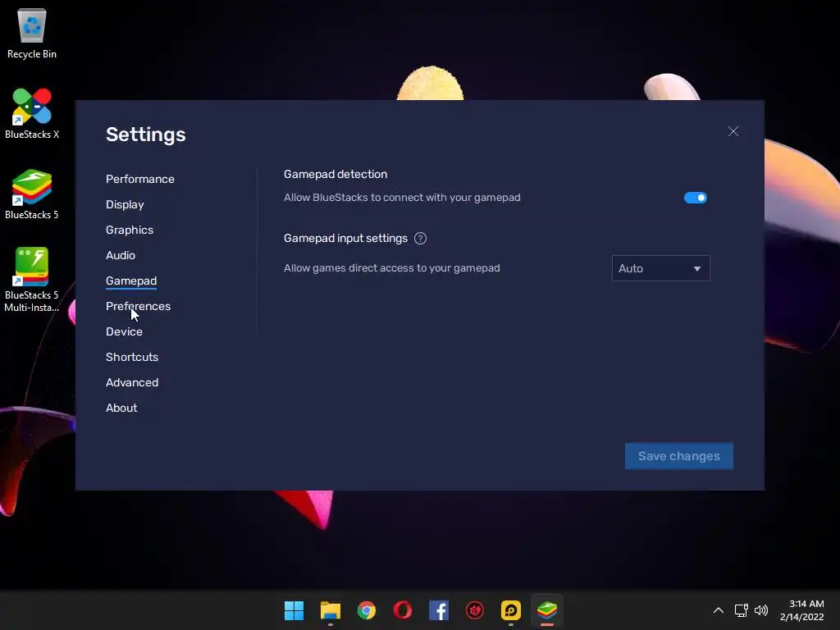Open the red gear app in taskbar

pos(475,610)
